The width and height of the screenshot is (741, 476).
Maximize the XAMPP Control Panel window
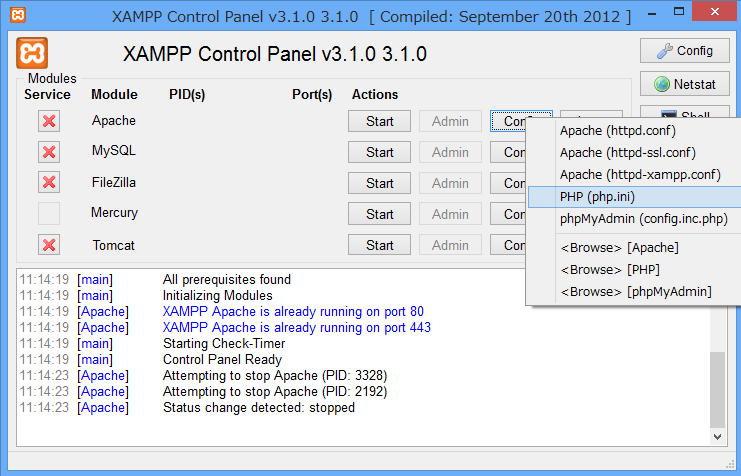(679, 12)
